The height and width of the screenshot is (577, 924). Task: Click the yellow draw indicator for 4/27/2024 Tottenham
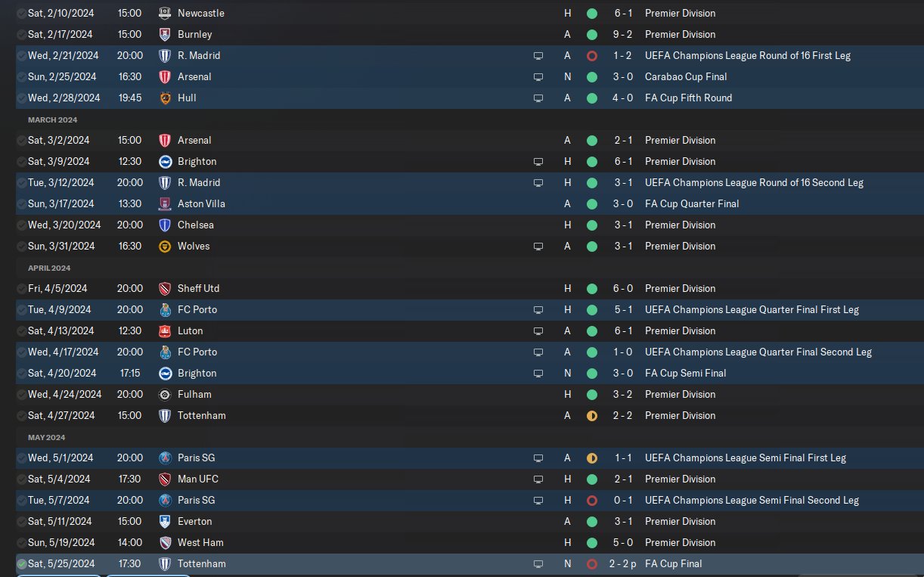pos(591,415)
